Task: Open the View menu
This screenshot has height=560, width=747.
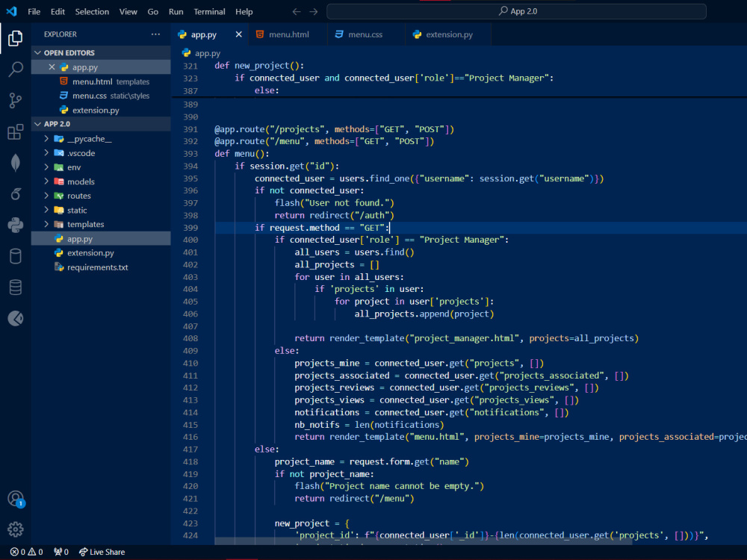Action: (128, 11)
